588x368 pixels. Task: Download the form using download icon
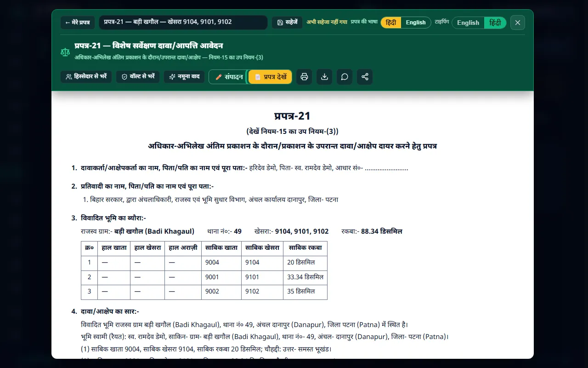click(324, 77)
